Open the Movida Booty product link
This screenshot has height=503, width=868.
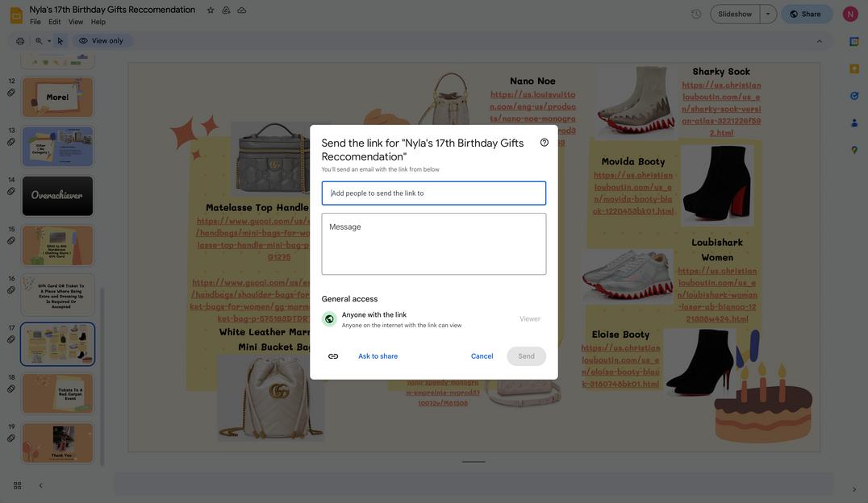click(633, 193)
